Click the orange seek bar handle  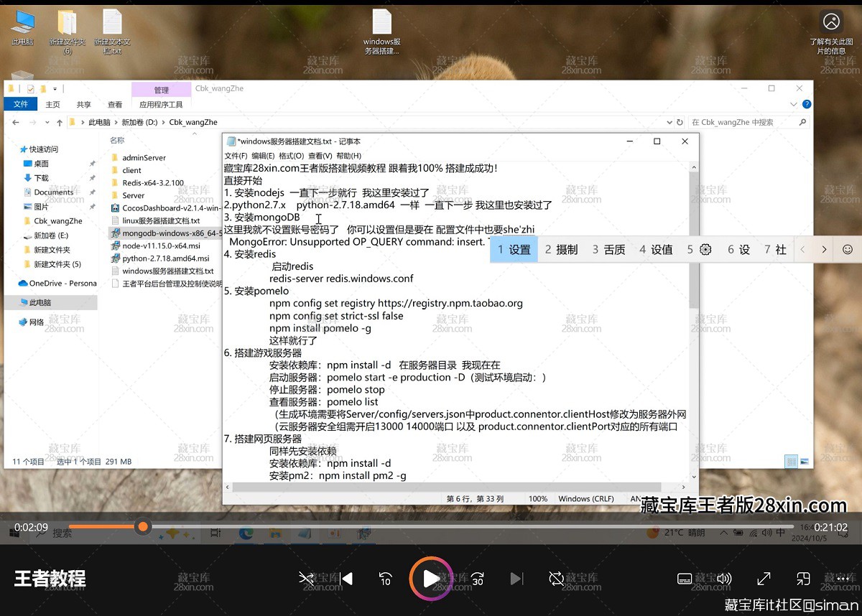(x=143, y=527)
